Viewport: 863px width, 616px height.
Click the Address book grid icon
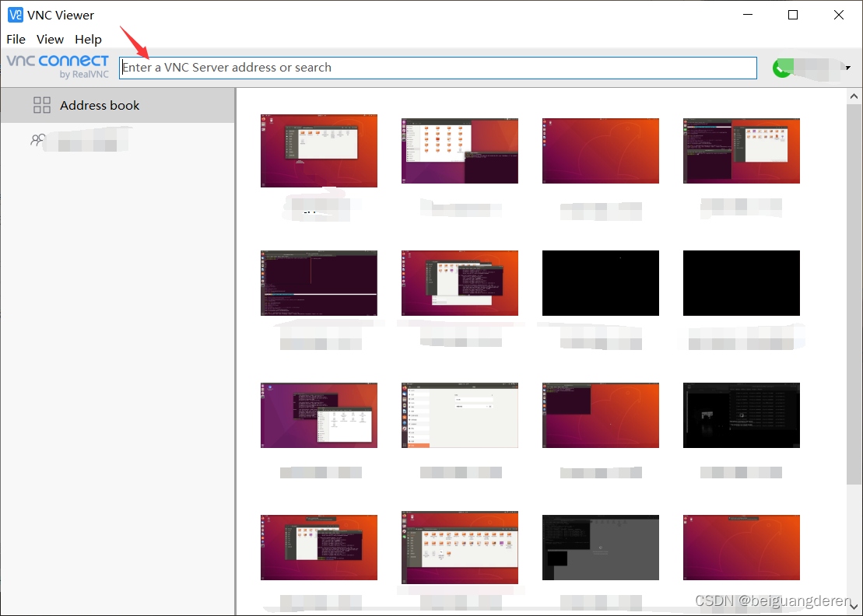coord(42,105)
